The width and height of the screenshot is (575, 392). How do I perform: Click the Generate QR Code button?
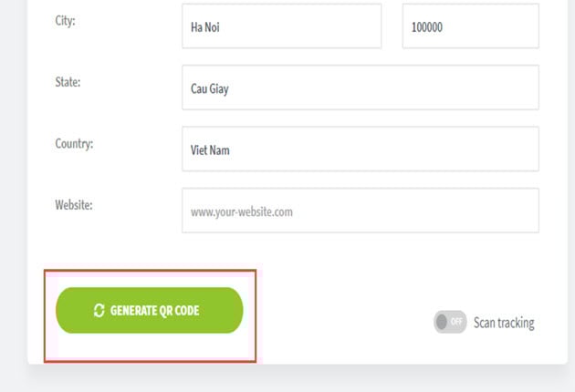(x=150, y=310)
